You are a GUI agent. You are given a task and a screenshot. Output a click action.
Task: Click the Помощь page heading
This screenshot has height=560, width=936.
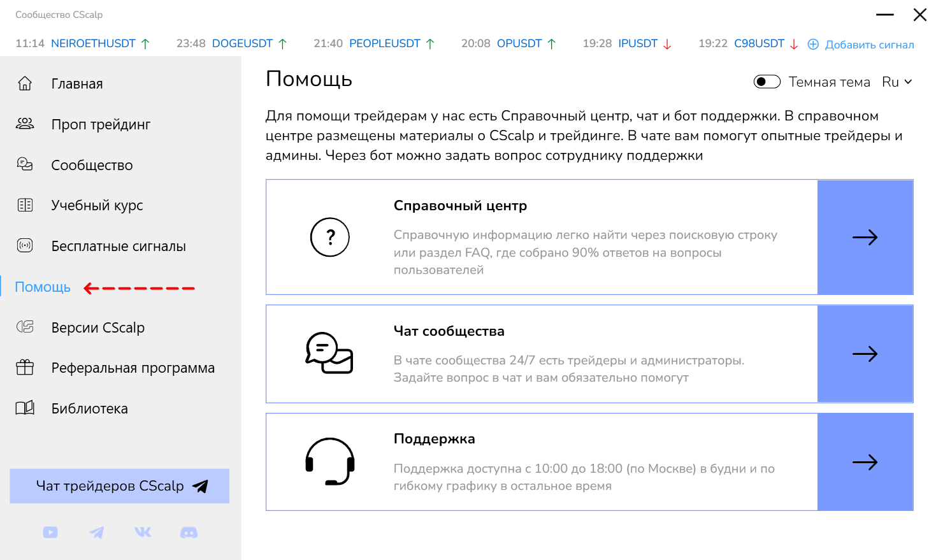click(x=309, y=79)
